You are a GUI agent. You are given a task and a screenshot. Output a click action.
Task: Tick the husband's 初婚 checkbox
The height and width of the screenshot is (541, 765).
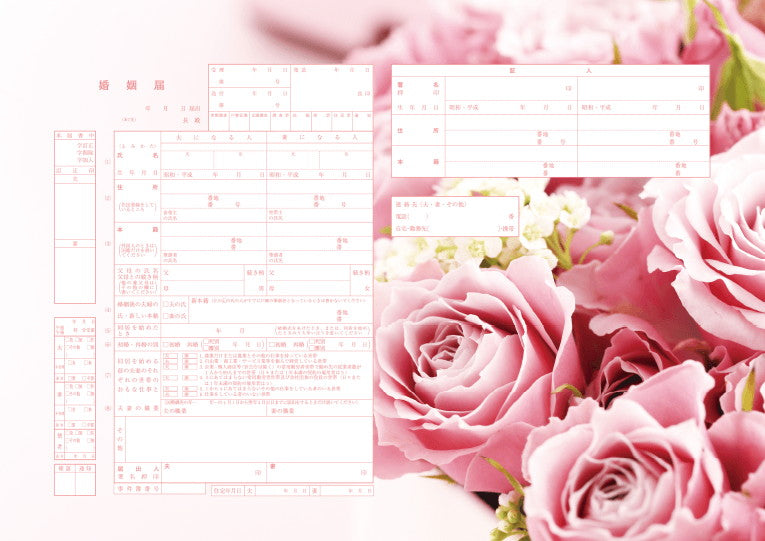[166, 344]
